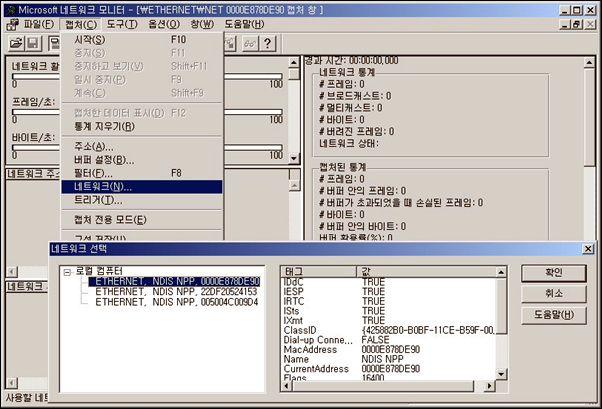Click the CurrentAddress row
Screen dimensions: 602x409
click(389, 369)
